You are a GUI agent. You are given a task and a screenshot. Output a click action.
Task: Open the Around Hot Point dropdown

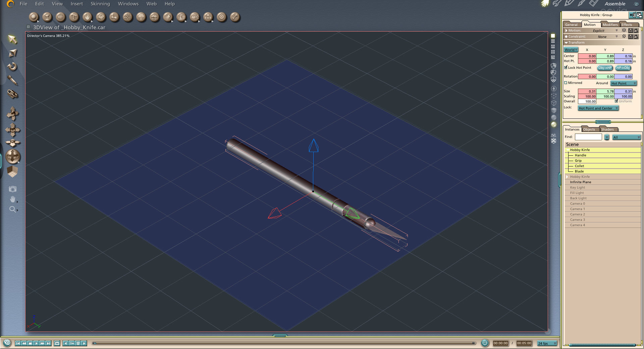[x=624, y=83]
